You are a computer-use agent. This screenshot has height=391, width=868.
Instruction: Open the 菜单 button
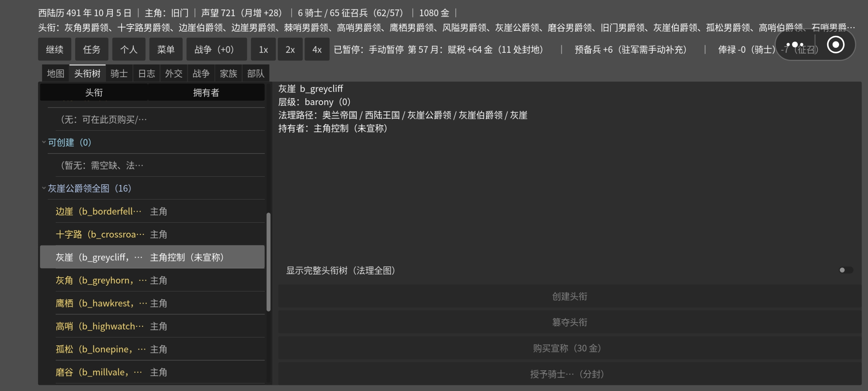pyautogui.click(x=166, y=49)
